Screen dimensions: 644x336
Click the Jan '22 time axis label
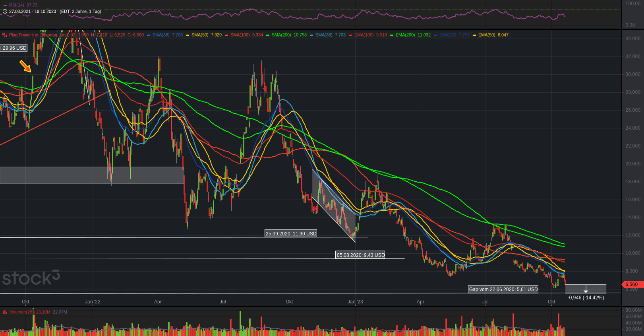pyautogui.click(x=93, y=302)
